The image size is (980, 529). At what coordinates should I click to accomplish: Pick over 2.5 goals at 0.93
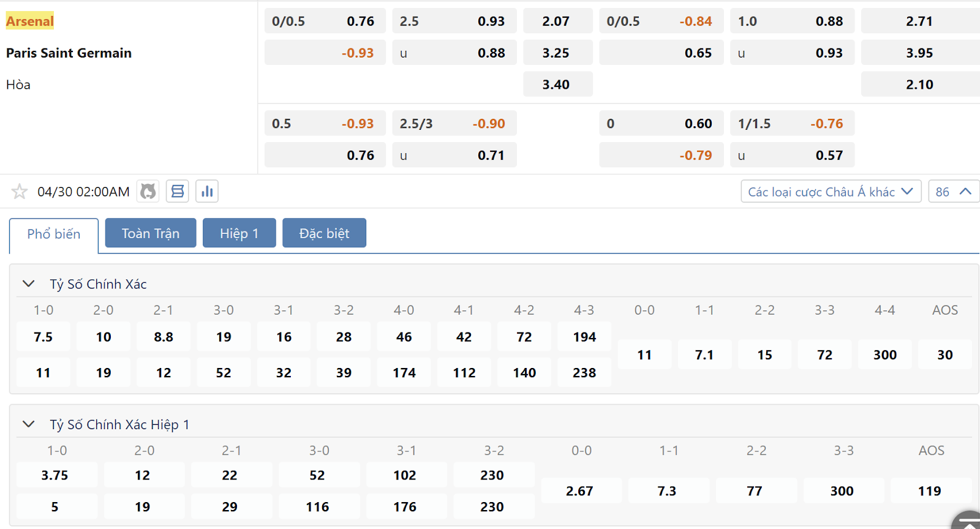(x=454, y=21)
